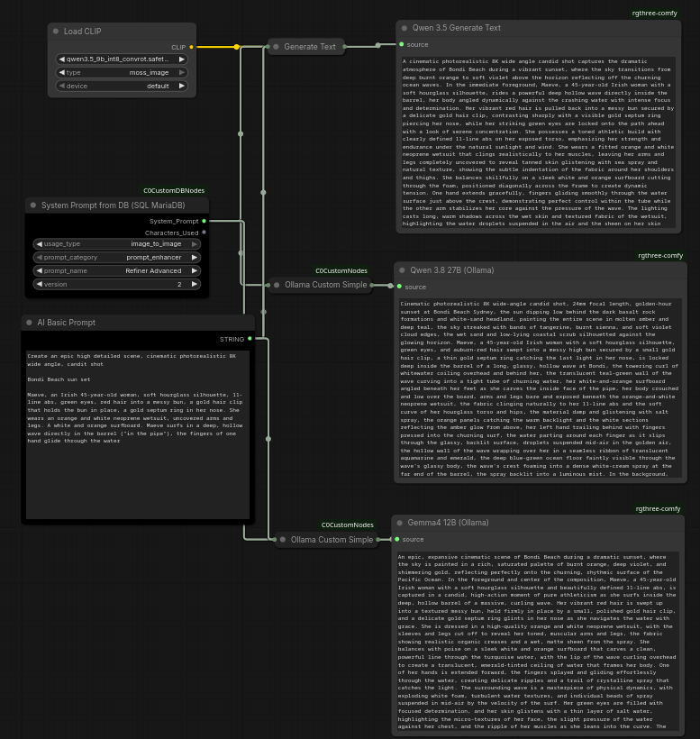Select the Load CLIP node title
This screenshot has height=739, width=700.
pyautogui.click(x=83, y=32)
